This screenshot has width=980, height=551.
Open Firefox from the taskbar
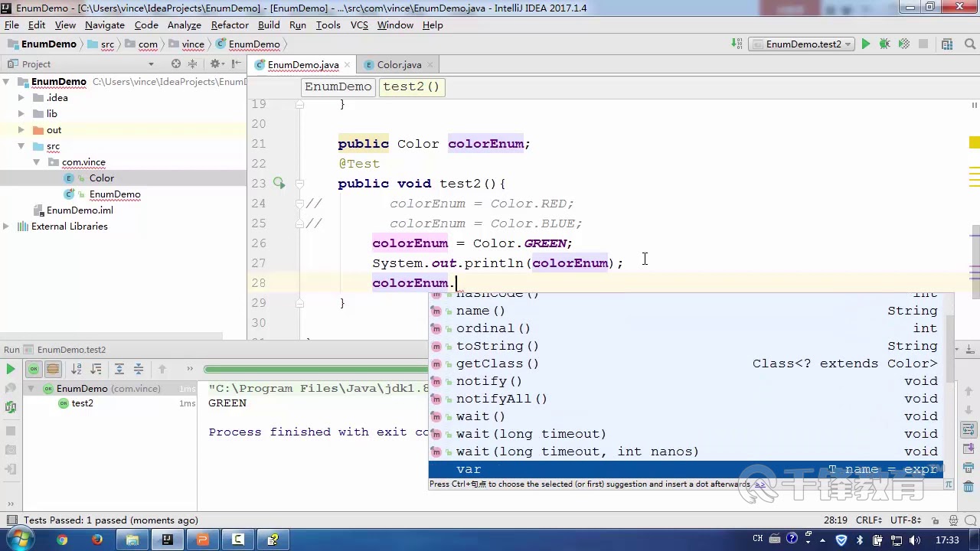click(x=97, y=540)
